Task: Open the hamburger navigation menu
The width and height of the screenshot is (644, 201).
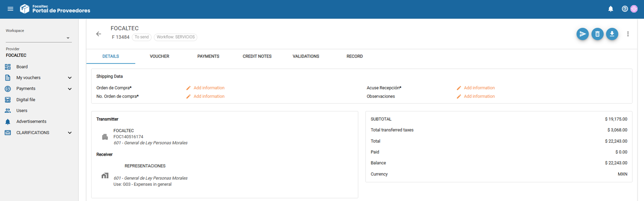Action: pos(10,9)
